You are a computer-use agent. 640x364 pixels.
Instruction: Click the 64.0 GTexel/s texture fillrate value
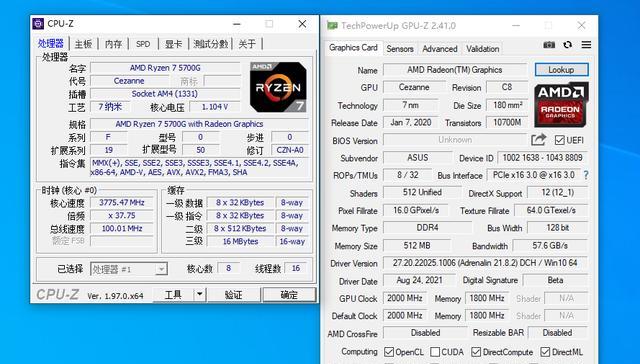[x=551, y=210]
